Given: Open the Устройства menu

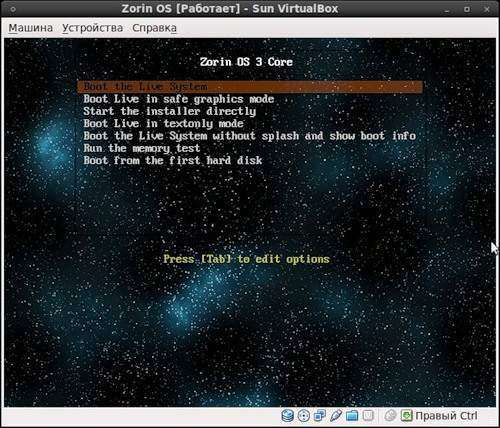Looking at the screenshot, I should pyautogui.click(x=93, y=28).
